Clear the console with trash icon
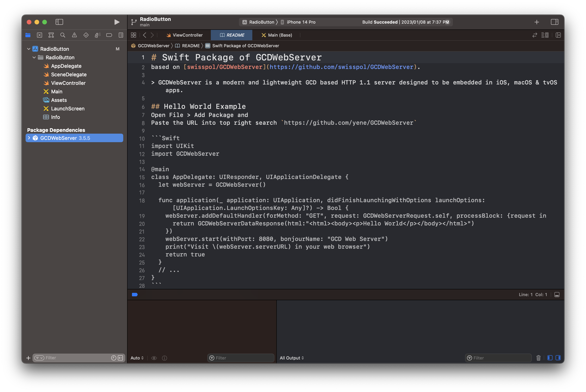Viewport: 586px width, 392px height. [x=538, y=358]
